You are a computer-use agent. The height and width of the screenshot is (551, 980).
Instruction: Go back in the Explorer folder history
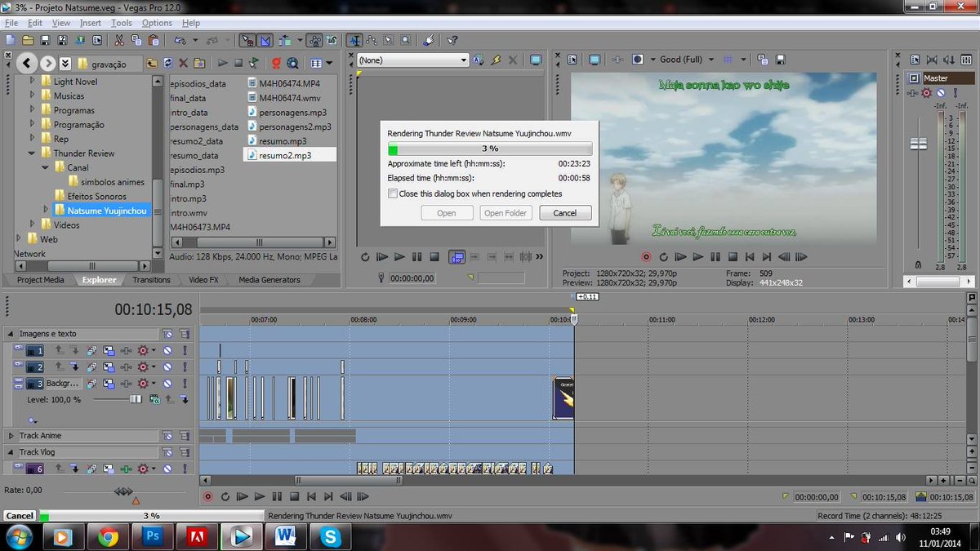pos(27,63)
